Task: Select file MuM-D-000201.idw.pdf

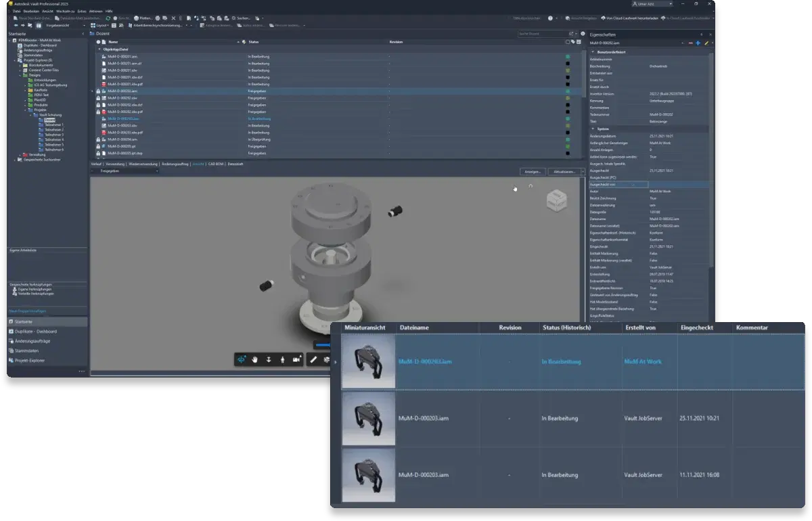Action: [x=125, y=84]
